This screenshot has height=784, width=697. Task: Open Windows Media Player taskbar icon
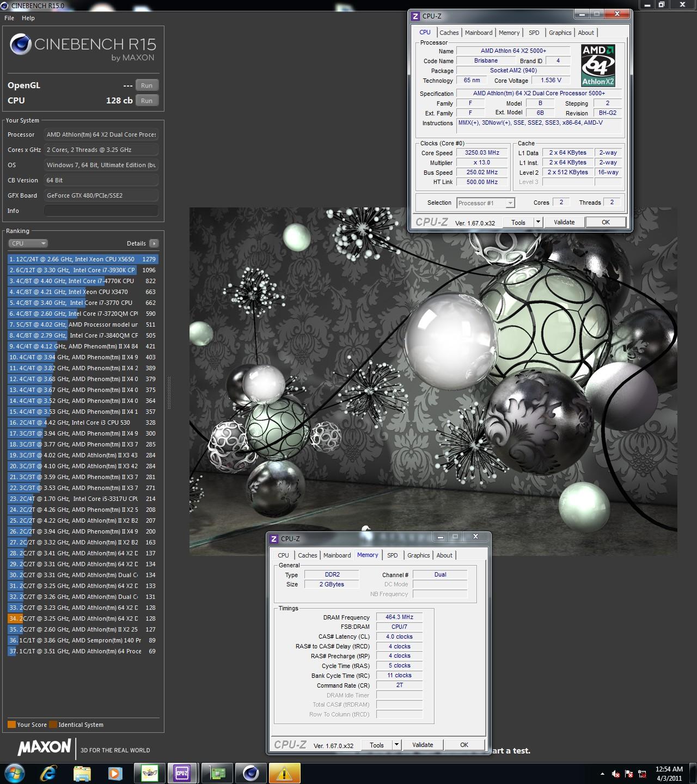[115, 773]
